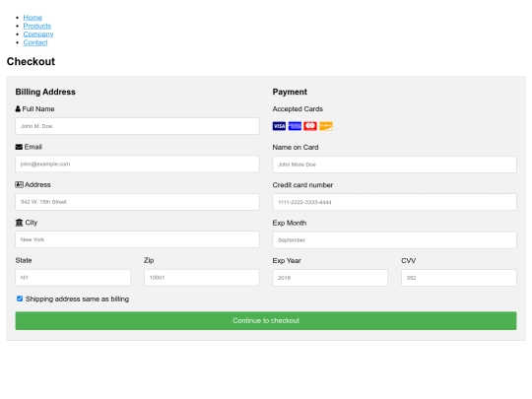Focus the CVV input field
This screenshot has height=399, width=532.
coord(459,278)
